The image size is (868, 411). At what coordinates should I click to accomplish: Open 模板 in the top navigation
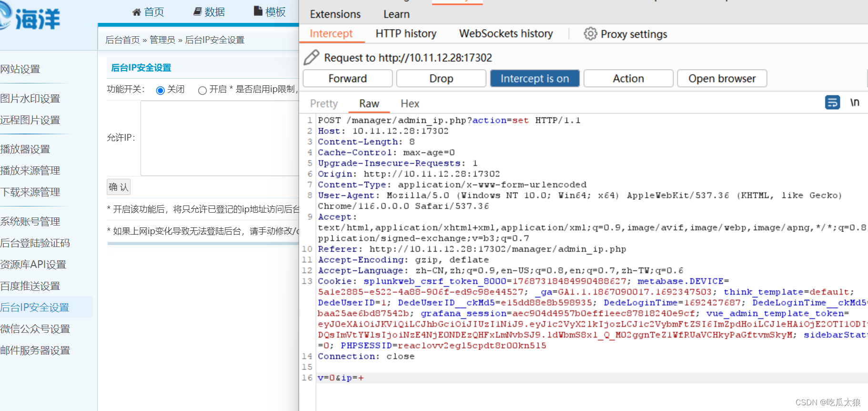pos(275,12)
